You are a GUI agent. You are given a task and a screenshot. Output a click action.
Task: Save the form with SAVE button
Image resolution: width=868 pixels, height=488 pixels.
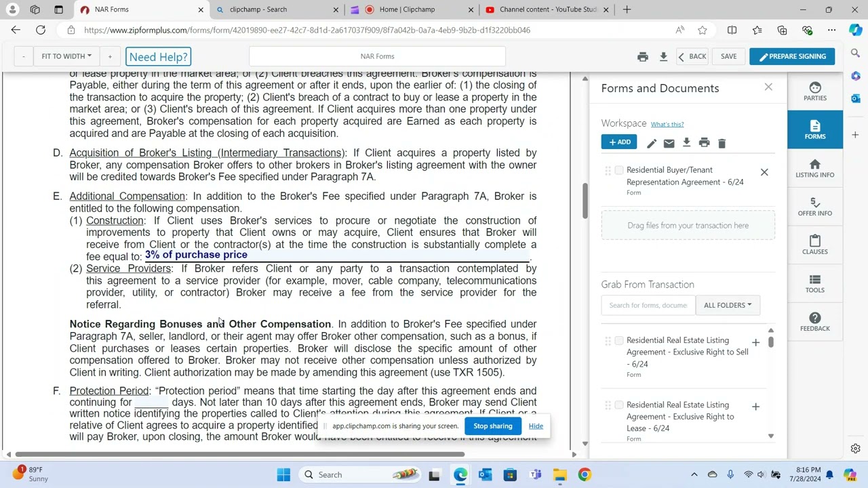click(728, 56)
